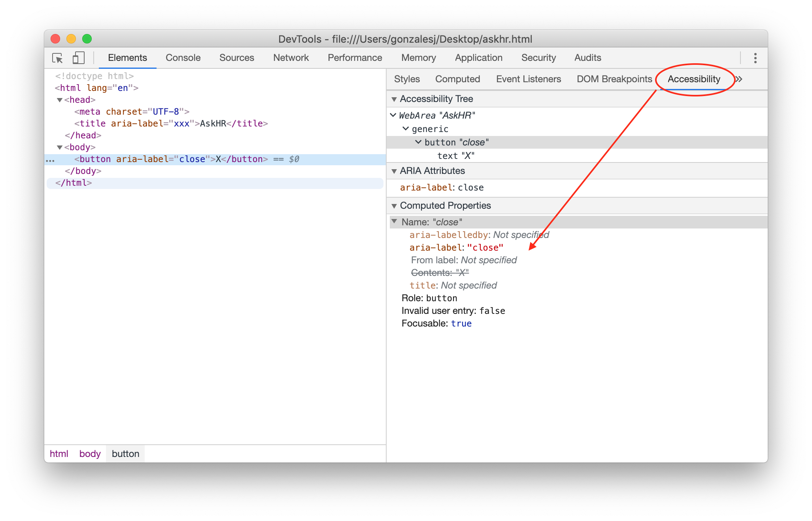Click the ellipsis beside the button element row
The image size is (812, 521).
[x=50, y=160]
